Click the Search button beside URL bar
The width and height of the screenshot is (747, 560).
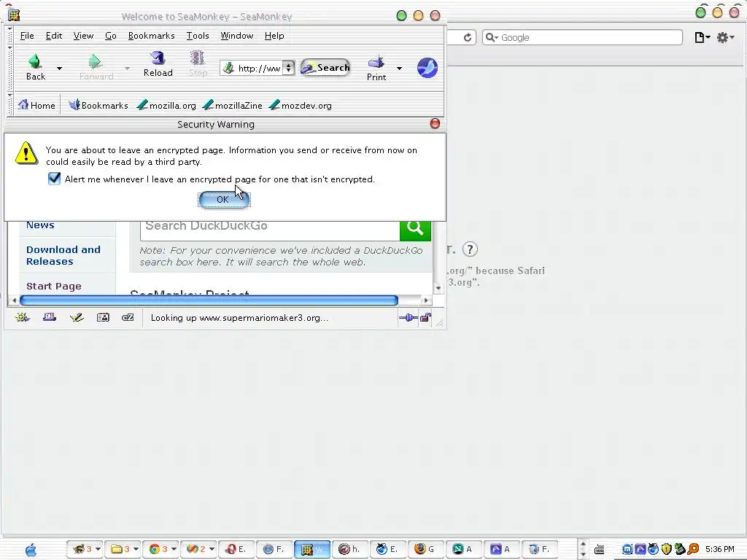(326, 68)
